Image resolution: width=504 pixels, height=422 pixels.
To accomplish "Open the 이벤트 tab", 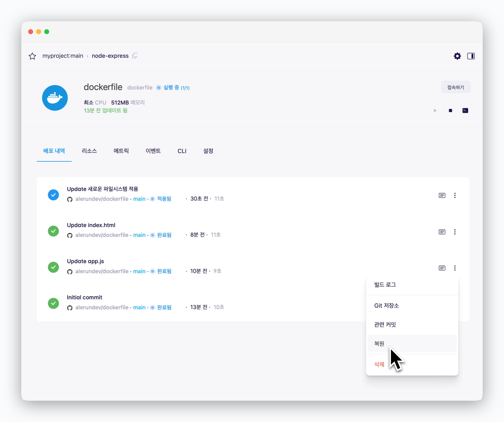I will [x=153, y=151].
